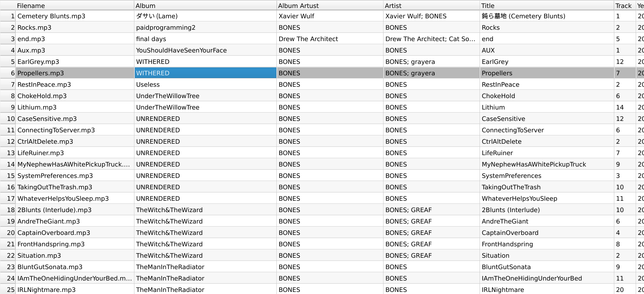Sort the table by Title header

(x=546, y=6)
